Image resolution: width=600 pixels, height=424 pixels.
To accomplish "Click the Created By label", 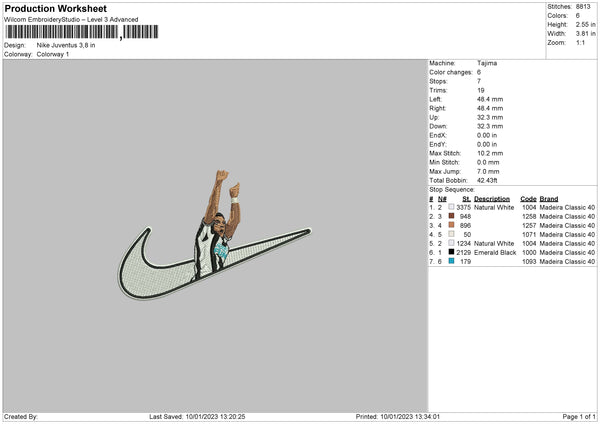I will [21, 417].
